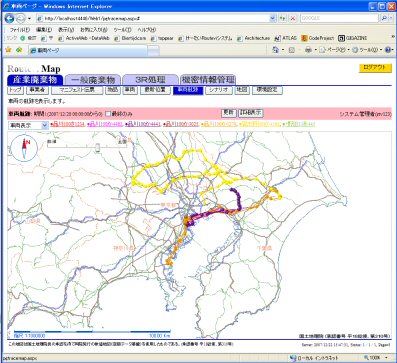
Task: Open the 車両表示 dropdown
Action: [x=28, y=125]
